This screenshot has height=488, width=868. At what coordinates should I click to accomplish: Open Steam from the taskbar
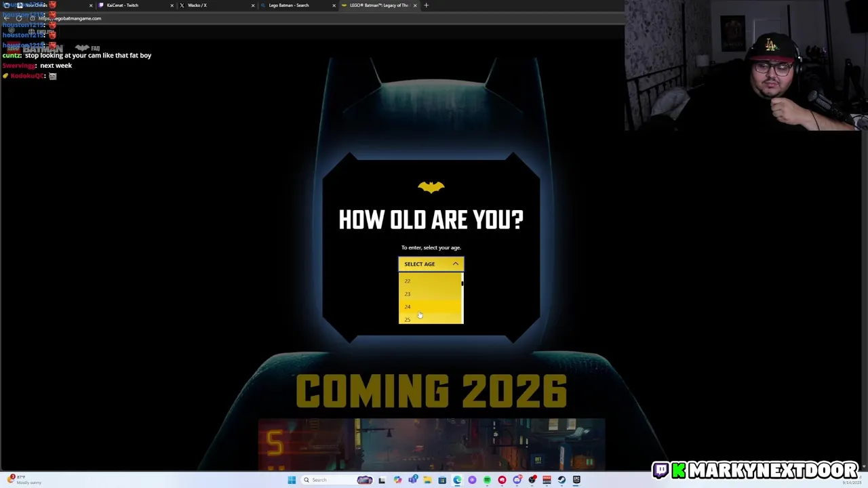click(x=561, y=480)
